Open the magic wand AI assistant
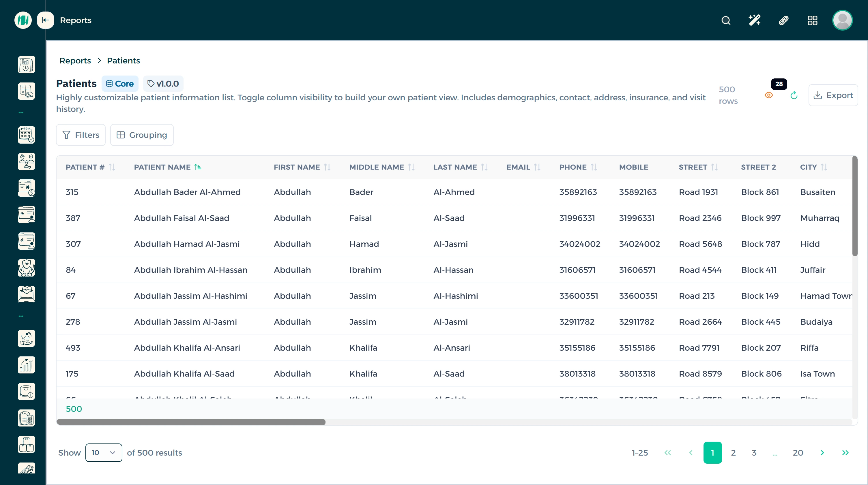Screen dimensions: 868x485 (754, 20)
